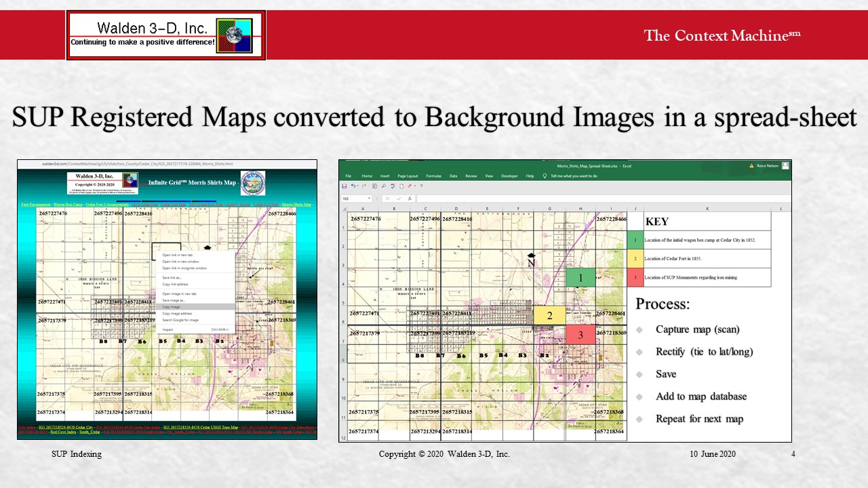The height and width of the screenshot is (488, 868).
Task: Open the Page Layout ribbon tab
Action: pyautogui.click(x=408, y=176)
